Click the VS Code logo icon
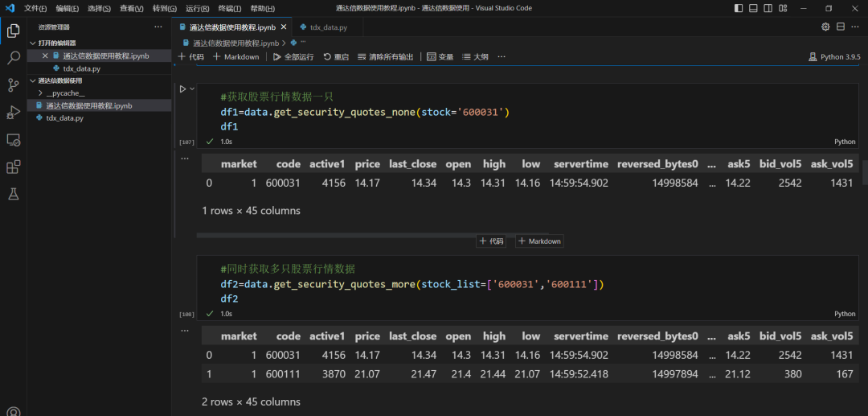Screen dimensions: 868x416 click(x=10, y=8)
